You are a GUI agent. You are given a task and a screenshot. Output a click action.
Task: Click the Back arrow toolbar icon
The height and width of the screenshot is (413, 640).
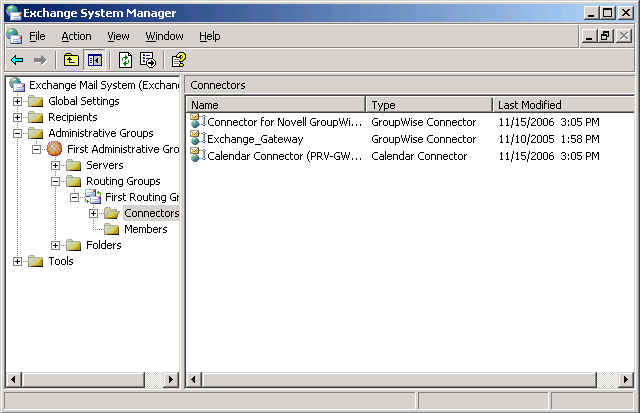click(x=17, y=60)
